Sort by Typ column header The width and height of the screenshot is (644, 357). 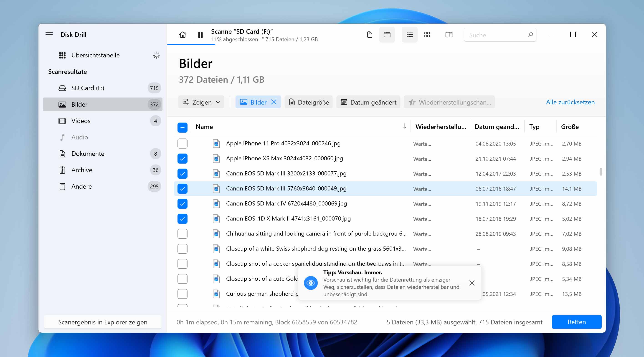pyautogui.click(x=534, y=127)
